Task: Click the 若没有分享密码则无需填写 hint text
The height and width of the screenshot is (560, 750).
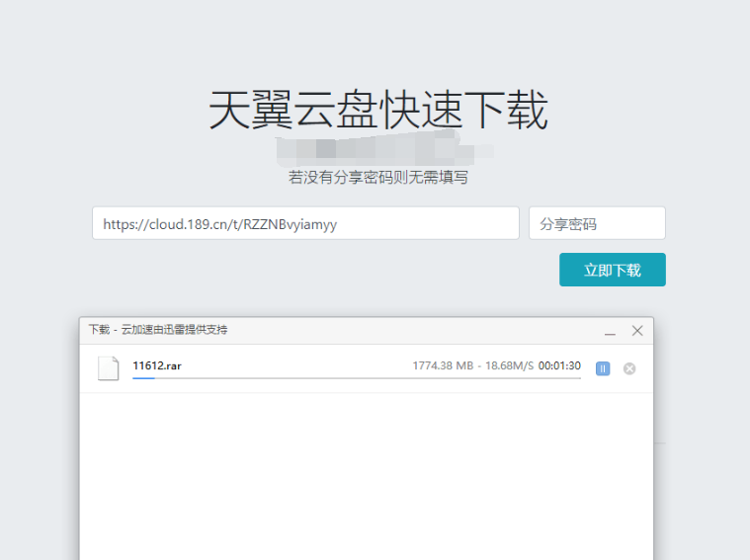Action: tap(377, 177)
